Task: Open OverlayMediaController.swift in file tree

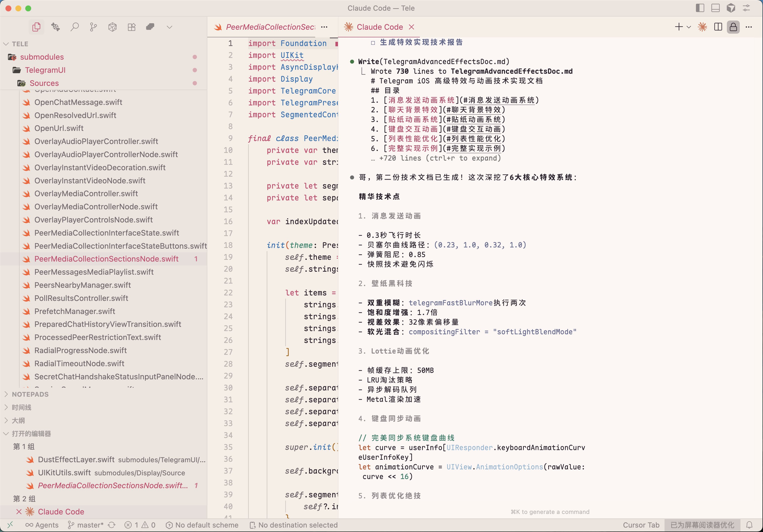Action: 86,193
